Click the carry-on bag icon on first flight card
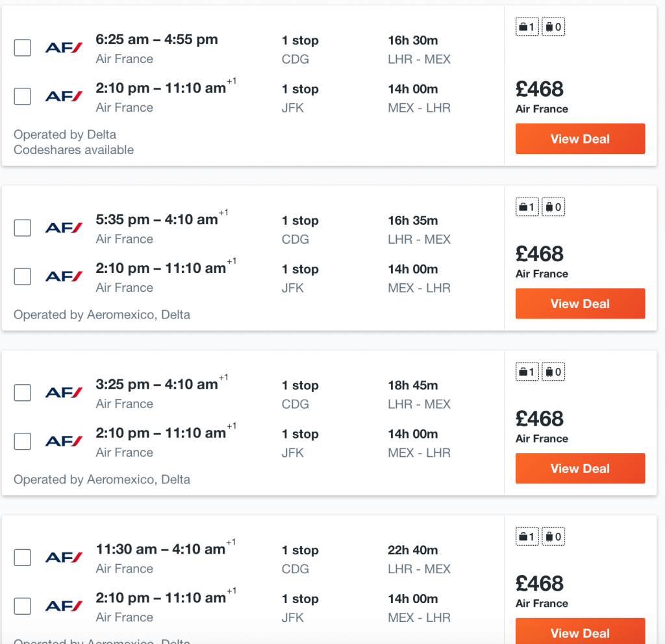This screenshot has width=665, height=644. pos(527,27)
